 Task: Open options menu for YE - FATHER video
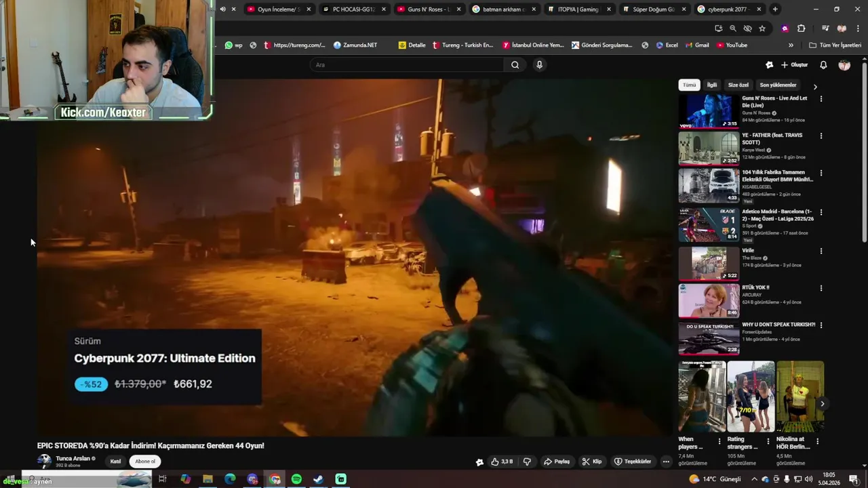[x=821, y=136]
